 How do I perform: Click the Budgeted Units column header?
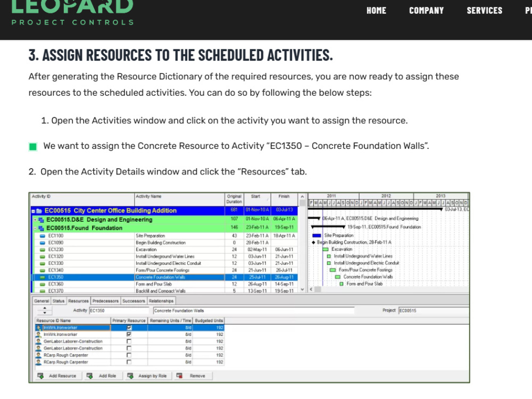tap(209, 321)
